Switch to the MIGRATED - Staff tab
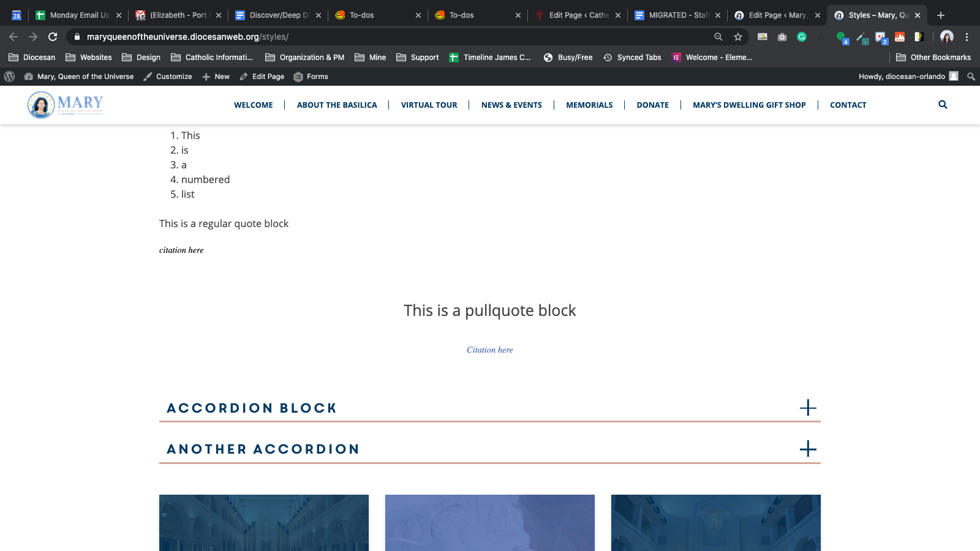The height and width of the screenshot is (551, 980). pos(677,15)
